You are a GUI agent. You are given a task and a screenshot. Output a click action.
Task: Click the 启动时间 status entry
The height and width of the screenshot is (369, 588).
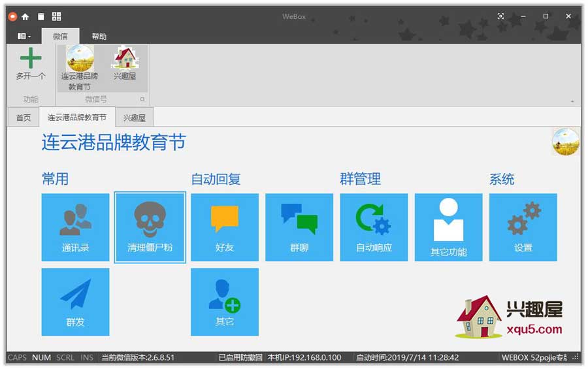(x=407, y=357)
